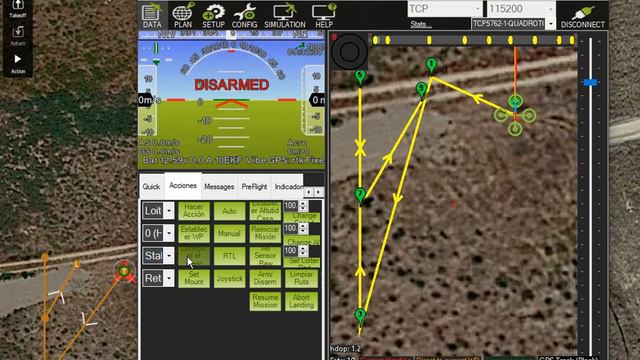
Task: Click the Resume Mission button
Action: point(265,301)
